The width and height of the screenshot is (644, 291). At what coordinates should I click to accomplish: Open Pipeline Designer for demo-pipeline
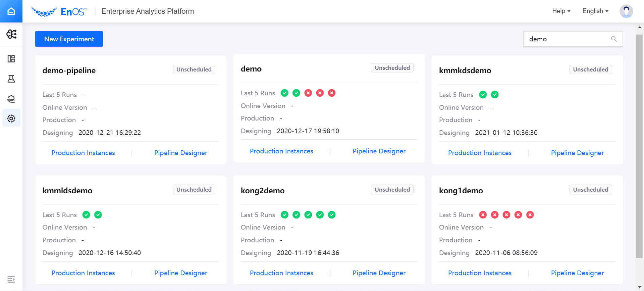click(181, 153)
